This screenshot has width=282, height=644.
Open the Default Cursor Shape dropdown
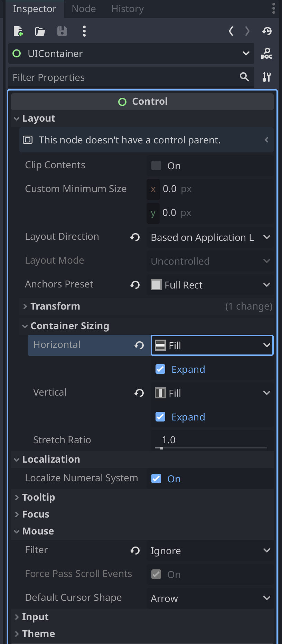(x=210, y=598)
